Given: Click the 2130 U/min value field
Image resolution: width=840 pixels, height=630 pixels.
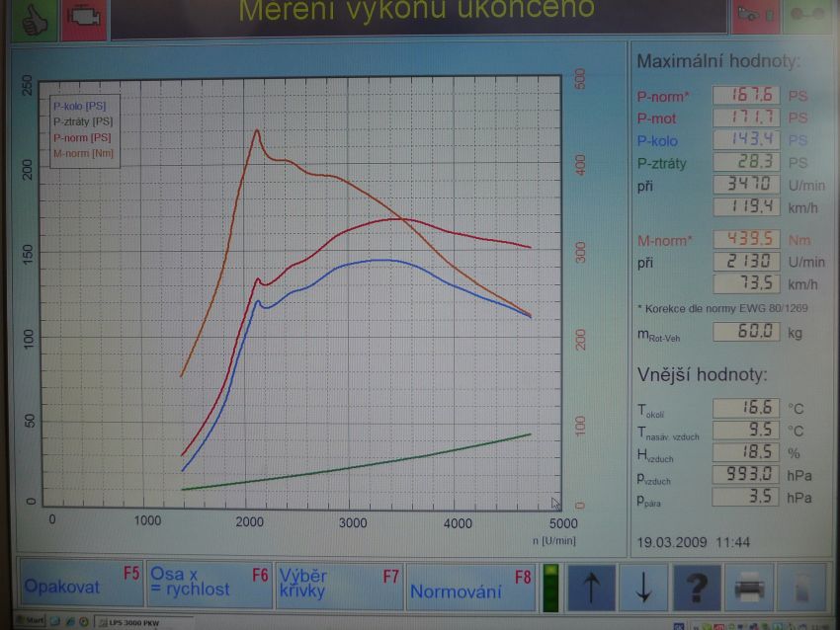Looking at the screenshot, I should click(x=746, y=262).
